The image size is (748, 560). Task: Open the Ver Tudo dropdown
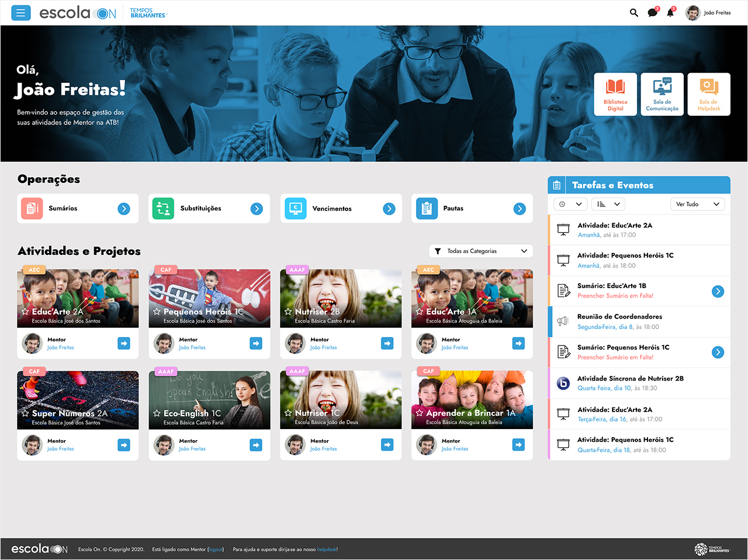tap(697, 204)
